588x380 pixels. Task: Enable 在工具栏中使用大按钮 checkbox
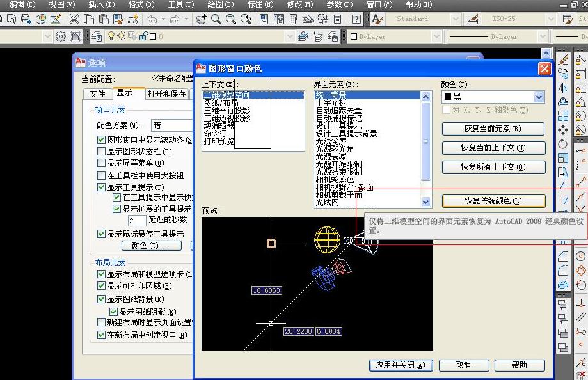[101, 175]
